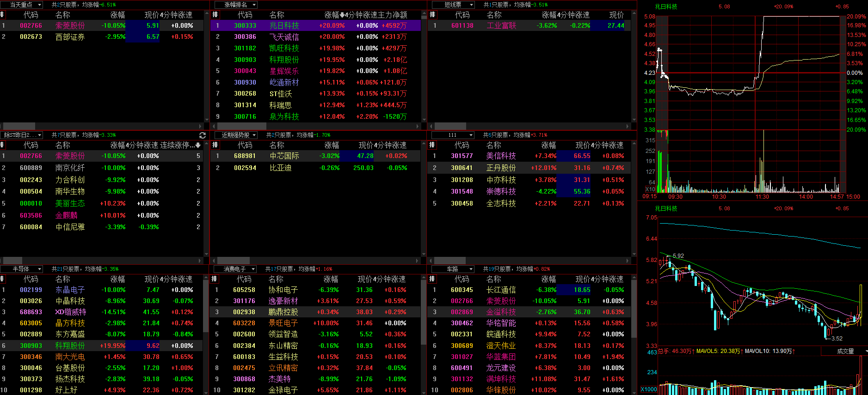
Task: Open the 当天重点 watchlist dropdown
Action: tap(21, 5)
